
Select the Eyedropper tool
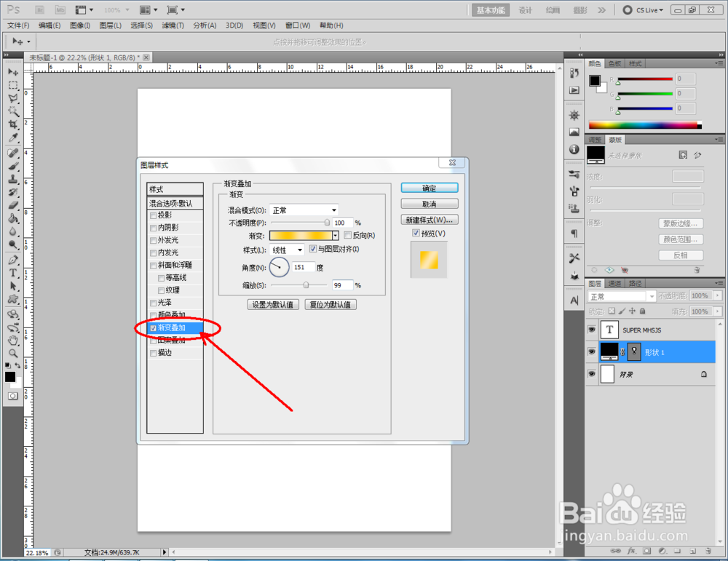[x=13, y=138]
